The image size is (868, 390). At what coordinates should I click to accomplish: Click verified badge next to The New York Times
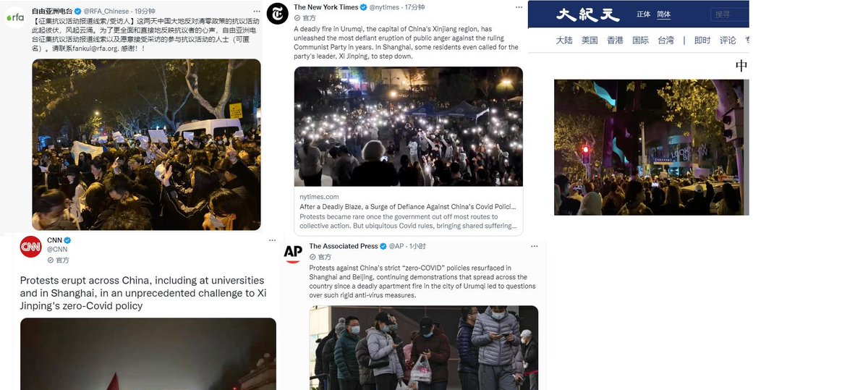click(364, 7)
